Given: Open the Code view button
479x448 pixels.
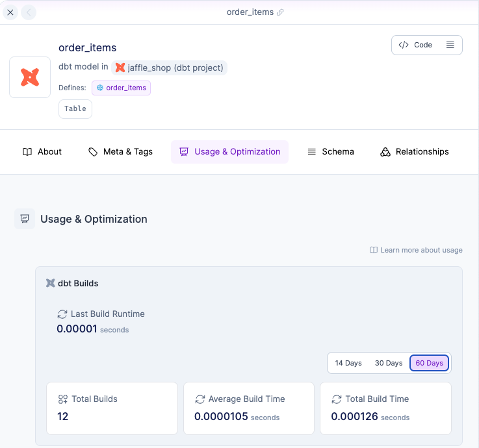Looking at the screenshot, I should click(x=416, y=45).
